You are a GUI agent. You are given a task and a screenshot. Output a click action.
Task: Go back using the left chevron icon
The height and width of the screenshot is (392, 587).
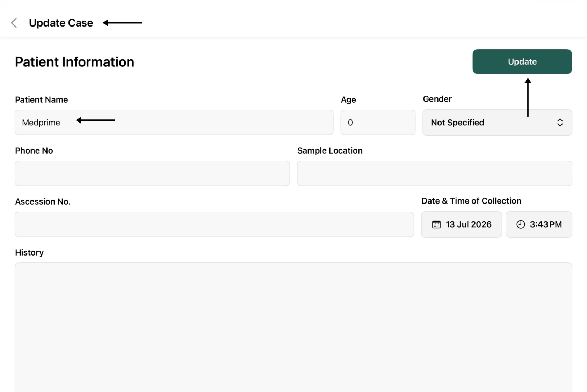click(14, 23)
